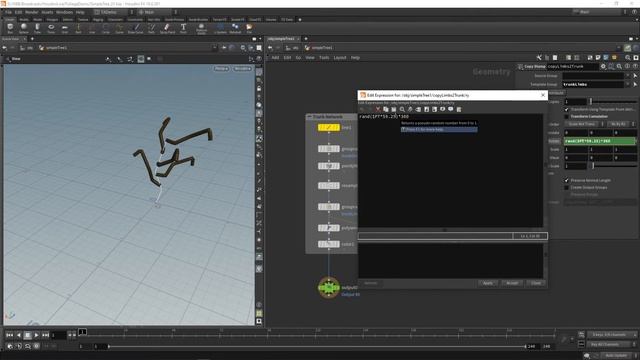This screenshot has width=640, height=360.
Task: Select the Platonic Solids shelf tool
Action: (201, 28)
